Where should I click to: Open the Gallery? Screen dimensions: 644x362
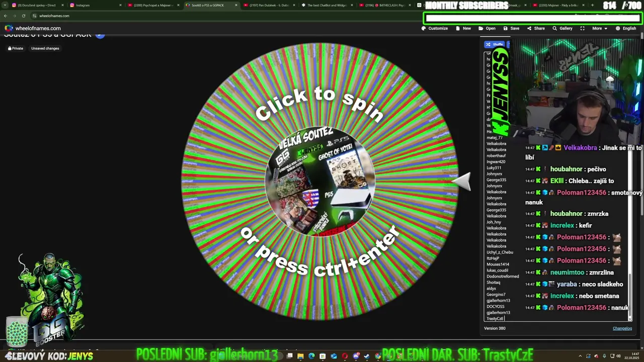[562, 28]
